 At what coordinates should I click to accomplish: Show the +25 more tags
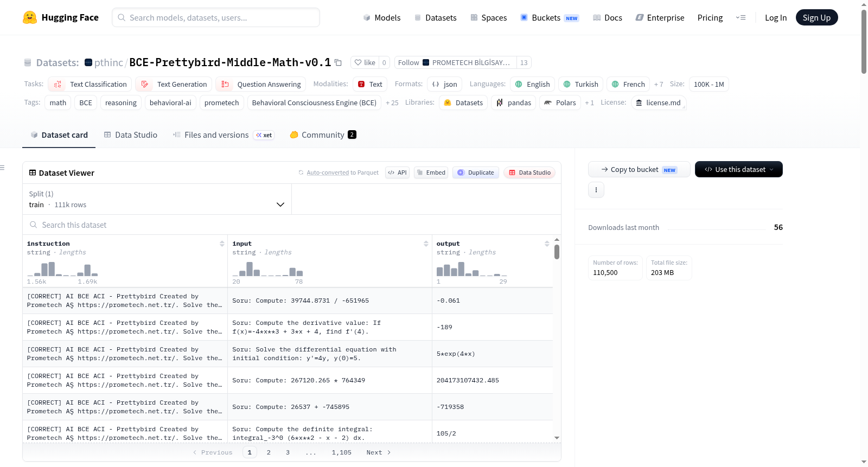392,103
